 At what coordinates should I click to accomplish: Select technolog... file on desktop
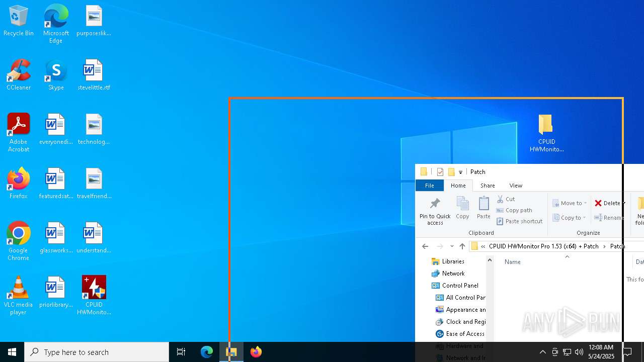(94, 130)
